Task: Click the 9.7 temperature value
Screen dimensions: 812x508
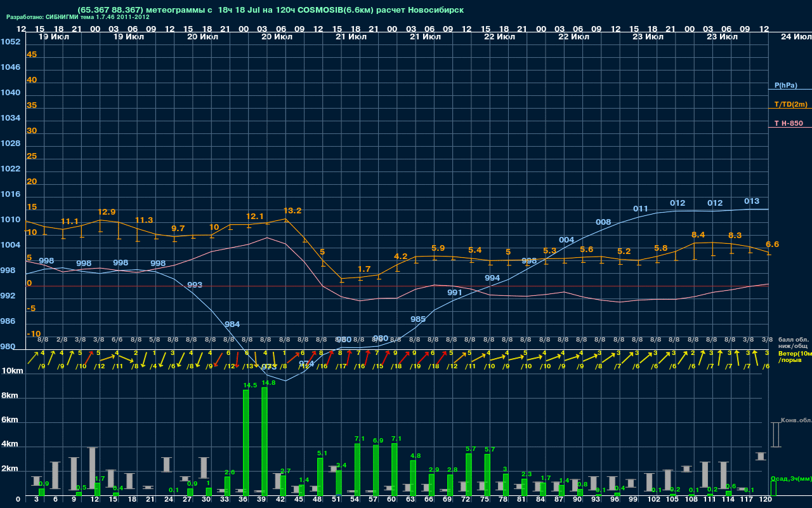Action: [178, 229]
